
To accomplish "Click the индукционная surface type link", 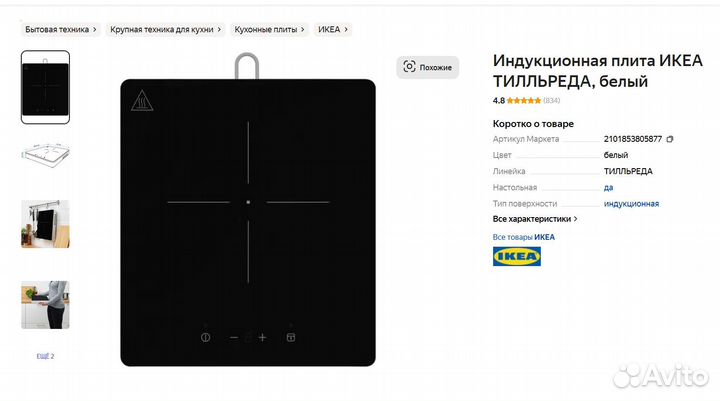I will tap(631, 203).
